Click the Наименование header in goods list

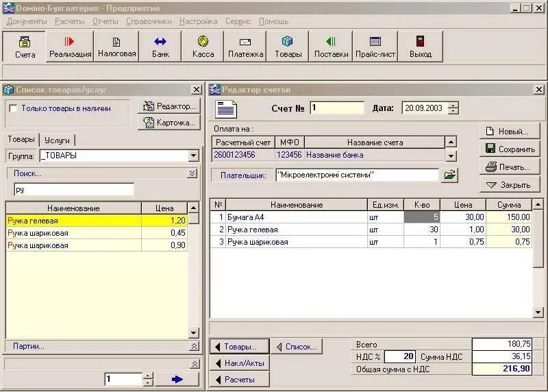(73, 208)
